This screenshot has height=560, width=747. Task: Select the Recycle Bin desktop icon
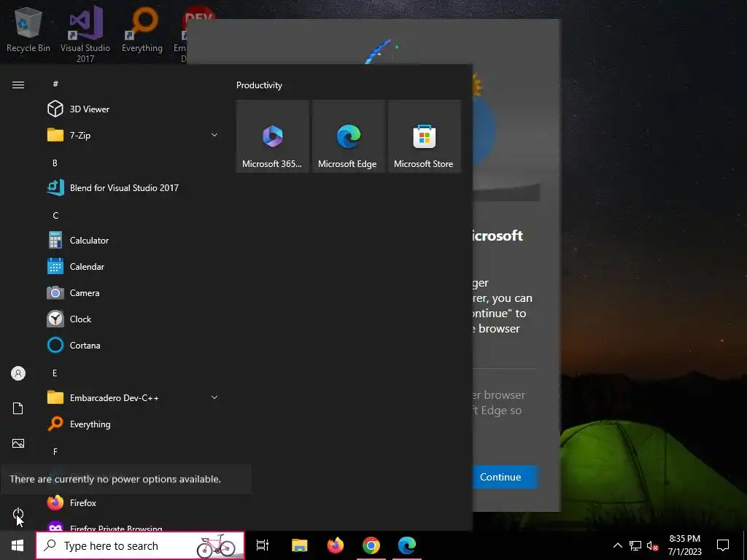coord(28,29)
